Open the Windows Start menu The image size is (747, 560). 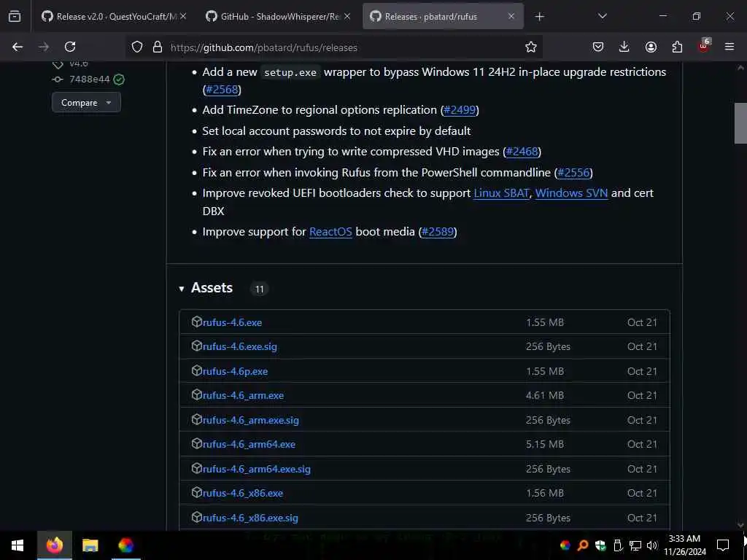pyautogui.click(x=18, y=545)
